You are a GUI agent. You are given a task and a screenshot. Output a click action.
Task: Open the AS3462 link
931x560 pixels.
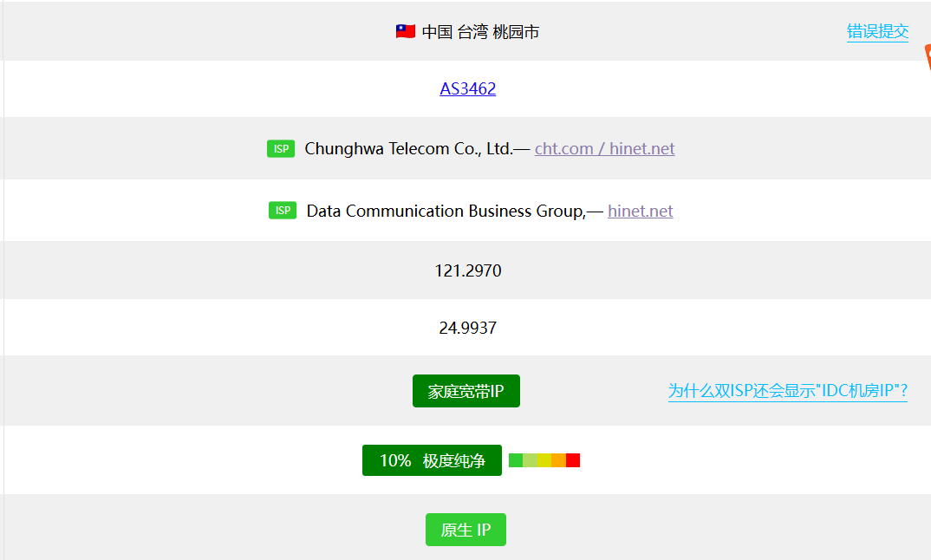coord(468,88)
